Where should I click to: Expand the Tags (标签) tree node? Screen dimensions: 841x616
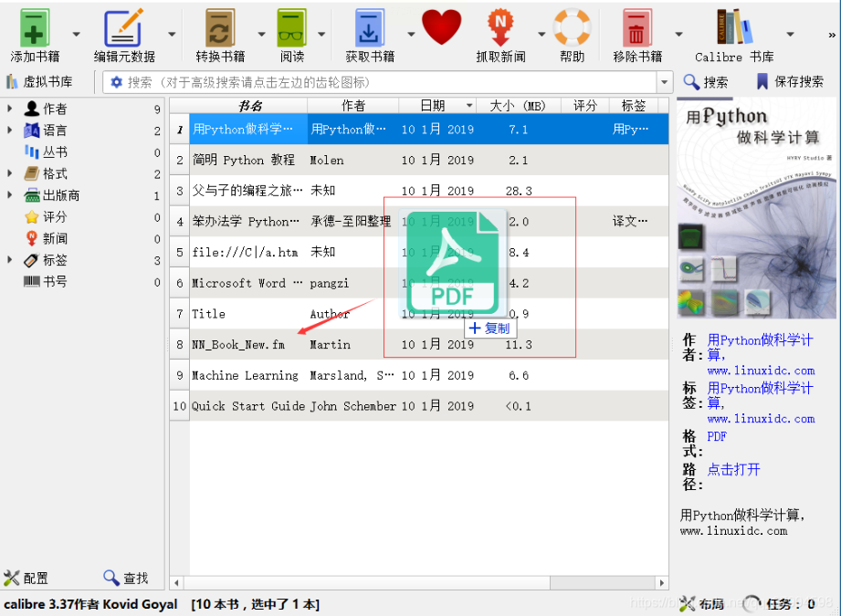(x=10, y=259)
